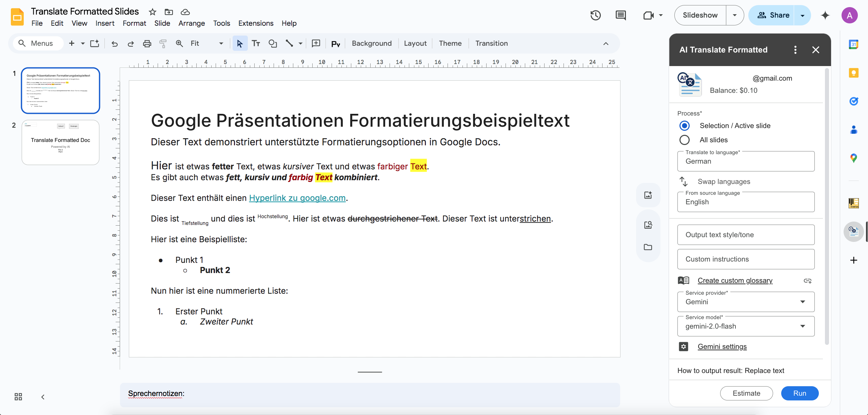Open Google Maps side panel icon
This screenshot has width=868, height=415.
click(x=853, y=158)
